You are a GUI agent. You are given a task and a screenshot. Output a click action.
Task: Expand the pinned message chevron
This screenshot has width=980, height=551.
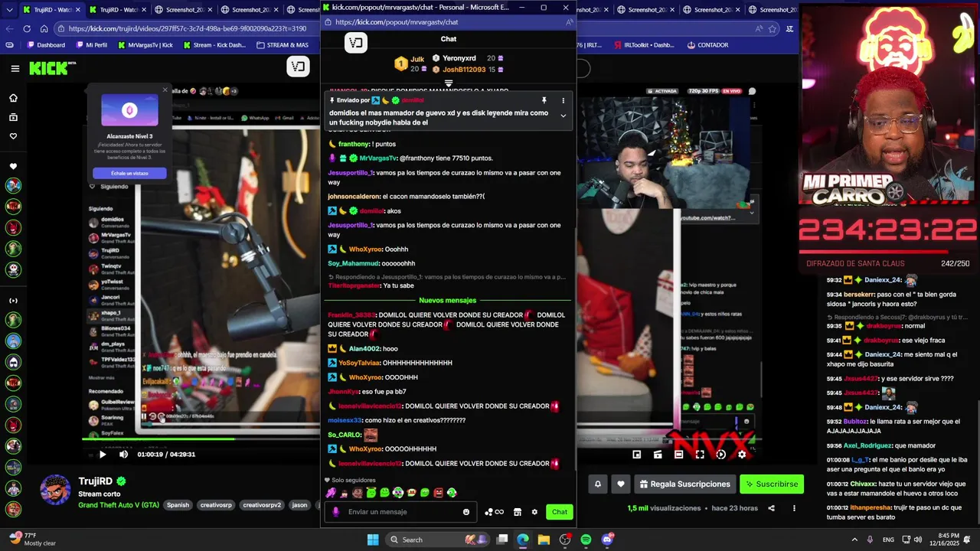click(563, 116)
